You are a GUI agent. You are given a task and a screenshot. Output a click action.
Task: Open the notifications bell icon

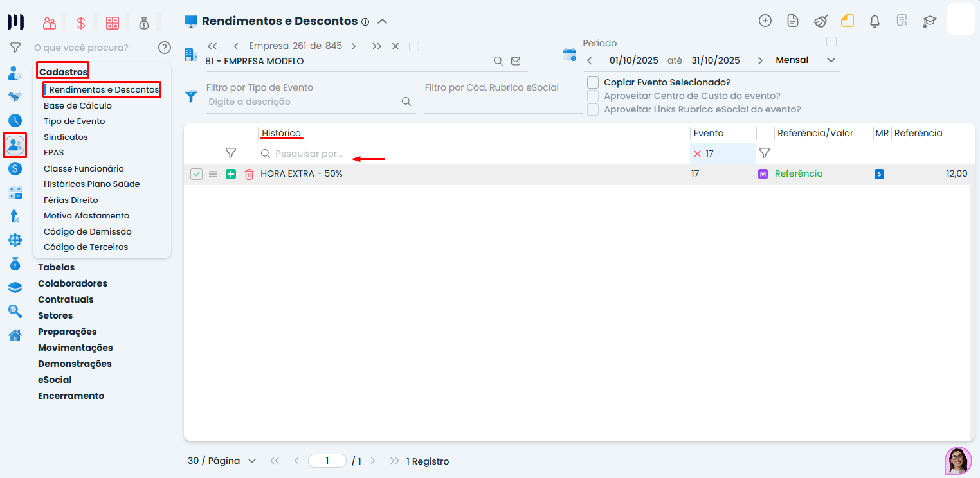[875, 21]
